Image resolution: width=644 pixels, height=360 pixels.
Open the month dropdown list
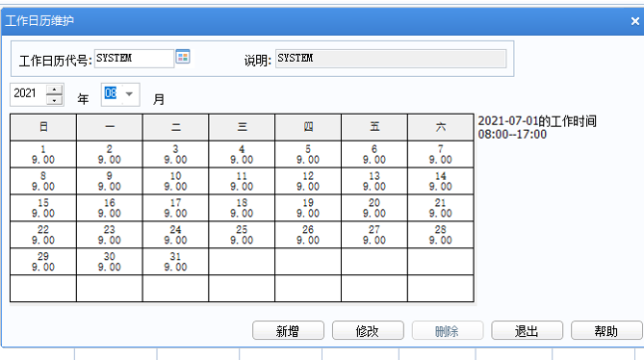[129, 94]
